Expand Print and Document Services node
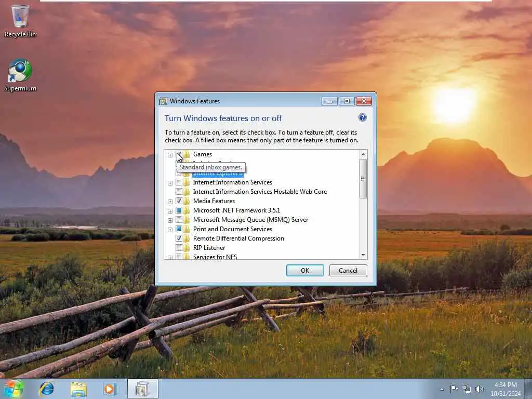Image resolution: width=532 pixels, height=399 pixels. pyautogui.click(x=170, y=230)
